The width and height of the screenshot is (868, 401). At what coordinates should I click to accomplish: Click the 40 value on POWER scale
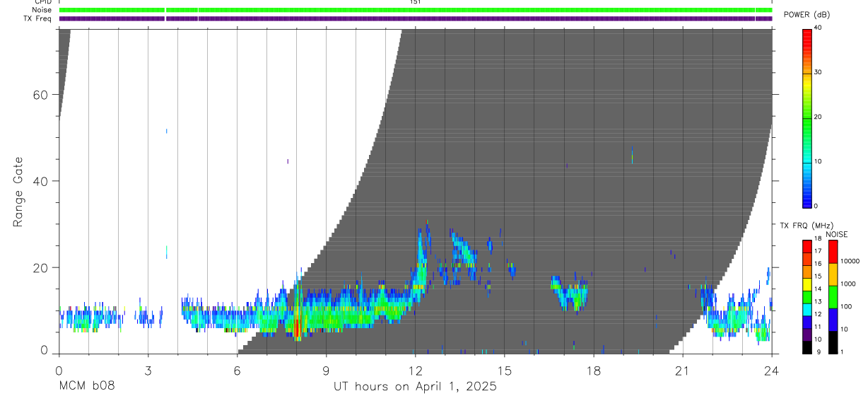click(x=819, y=28)
